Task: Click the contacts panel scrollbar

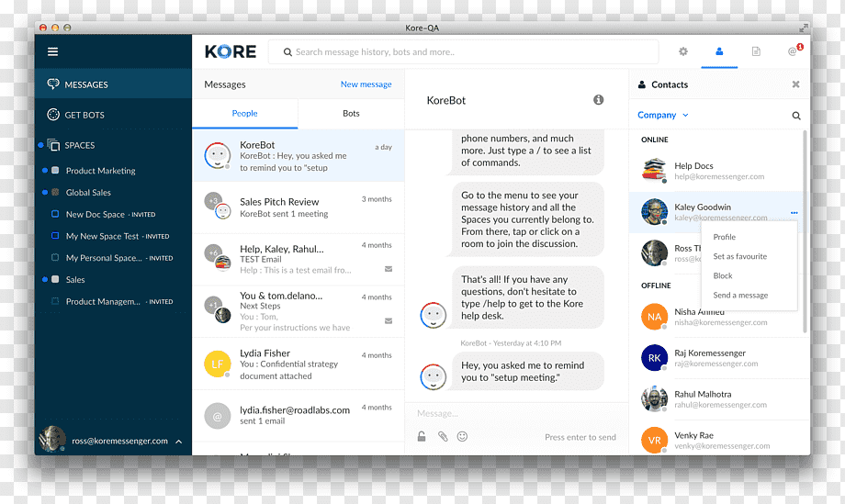Action: pos(805,231)
